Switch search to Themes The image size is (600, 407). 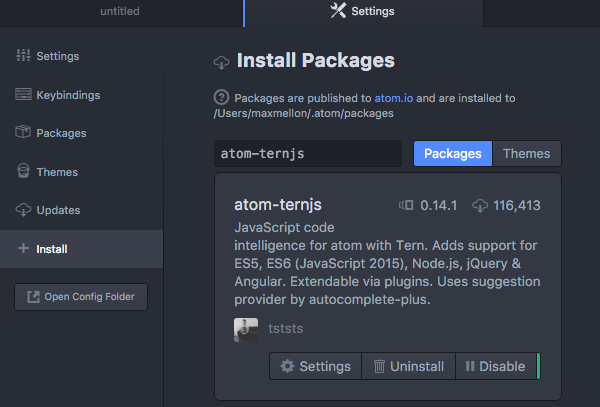click(x=527, y=154)
